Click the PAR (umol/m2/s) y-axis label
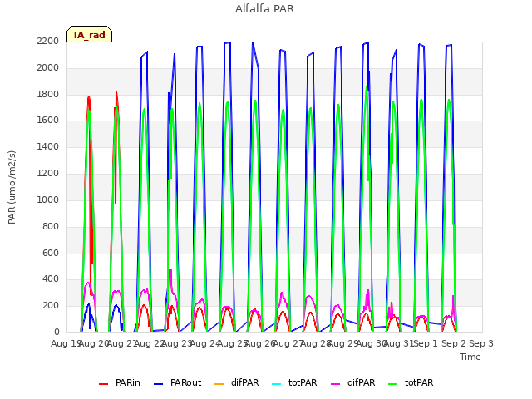 click(12, 187)
